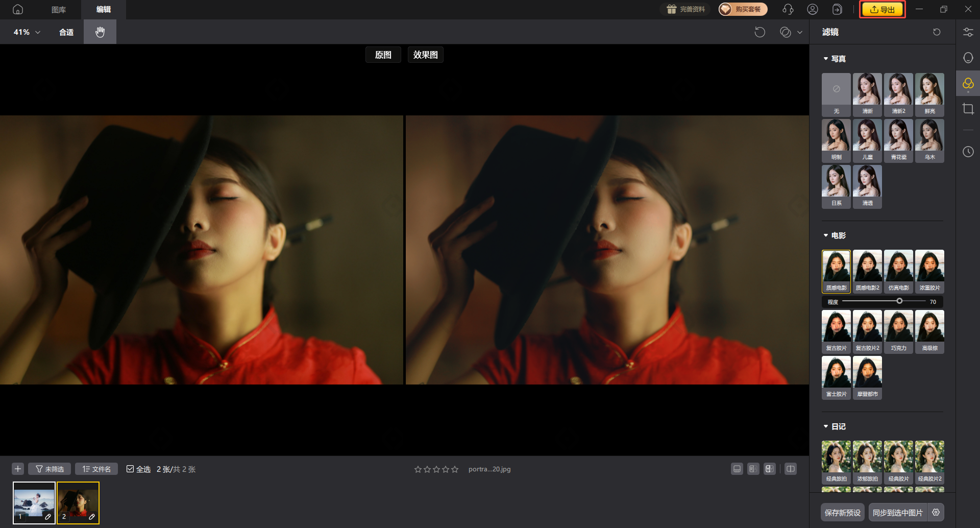Select the hand pan tool
Viewport: 980px width, 528px height.
[x=100, y=32]
